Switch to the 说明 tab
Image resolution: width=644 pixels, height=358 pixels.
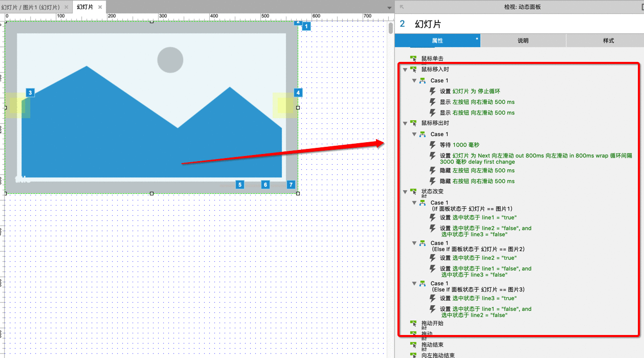coord(523,40)
